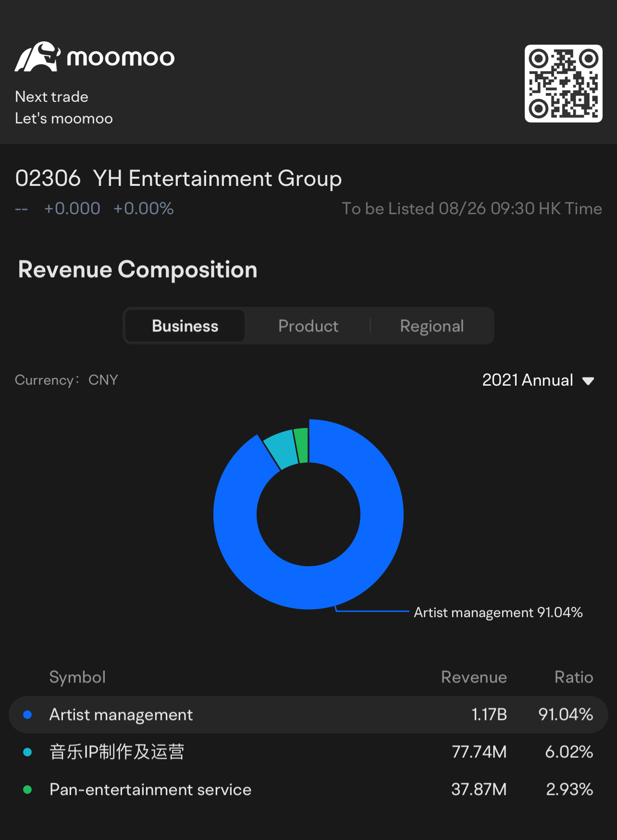
Task: Select the Business tab
Action: [185, 326]
